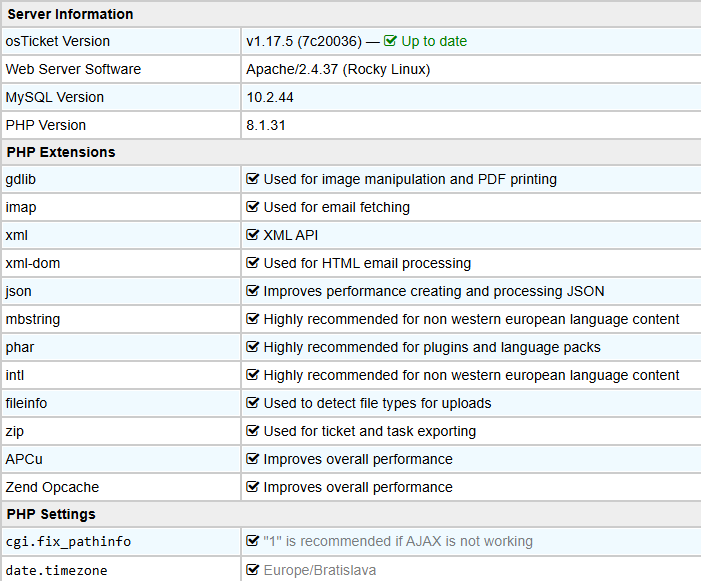Viewport: 701px width, 581px height.
Task: Click the xml extension check icon
Action: click(x=252, y=235)
